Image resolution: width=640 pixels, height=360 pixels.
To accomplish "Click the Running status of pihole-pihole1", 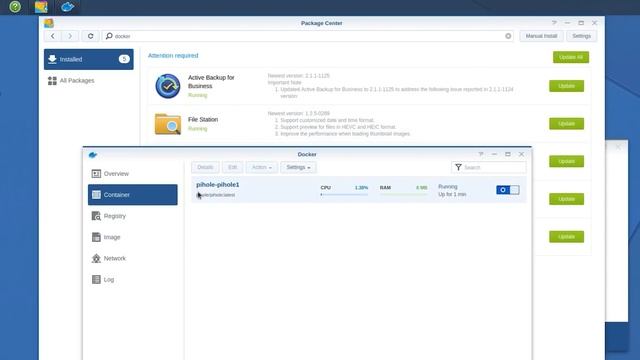I will [448, 187].
